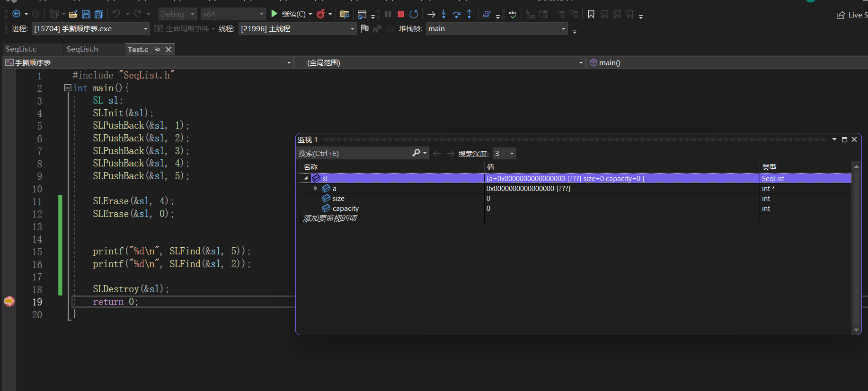Click the SeqList type cell for sl
This screenshot has width=868, height=391.
point(806,178)
